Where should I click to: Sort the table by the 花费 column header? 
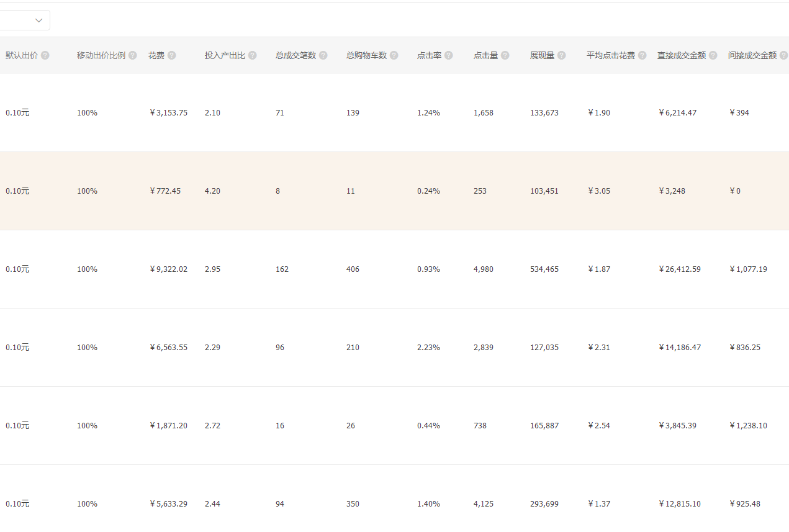point(155,55)
